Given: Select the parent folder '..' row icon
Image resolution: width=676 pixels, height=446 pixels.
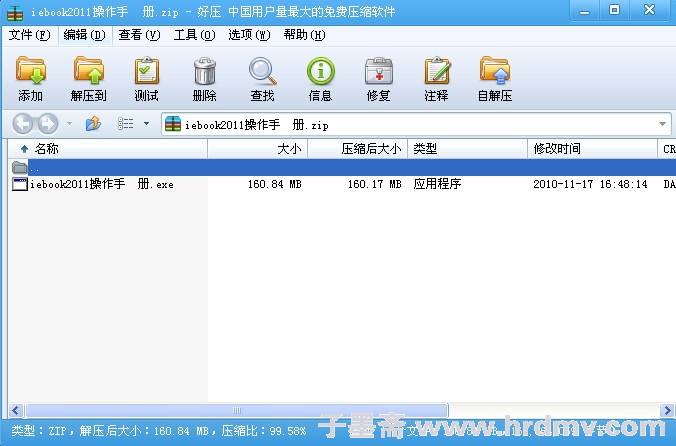Looking at the screenshot, I should [19, 167].
